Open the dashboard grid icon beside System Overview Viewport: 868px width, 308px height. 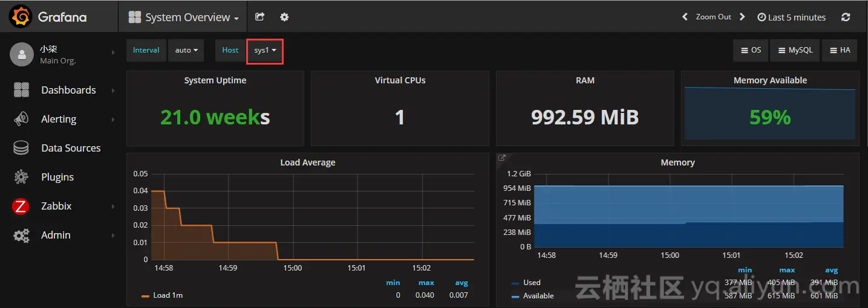click(135, 18)
